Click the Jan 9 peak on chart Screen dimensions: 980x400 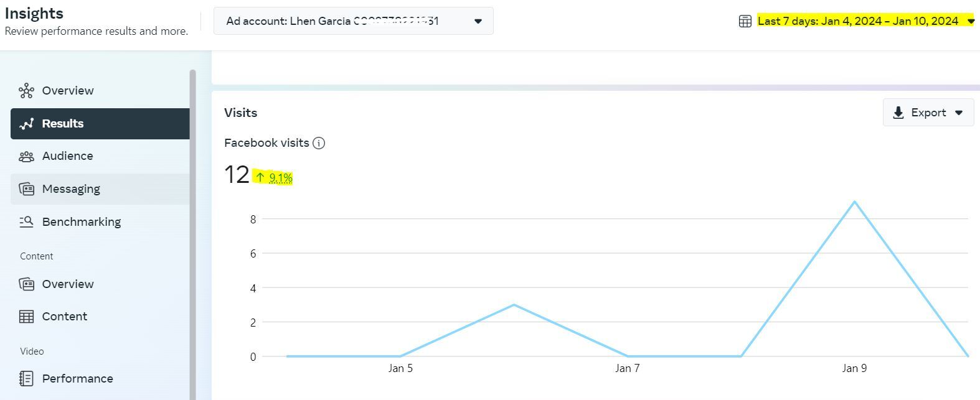(854, 202)
